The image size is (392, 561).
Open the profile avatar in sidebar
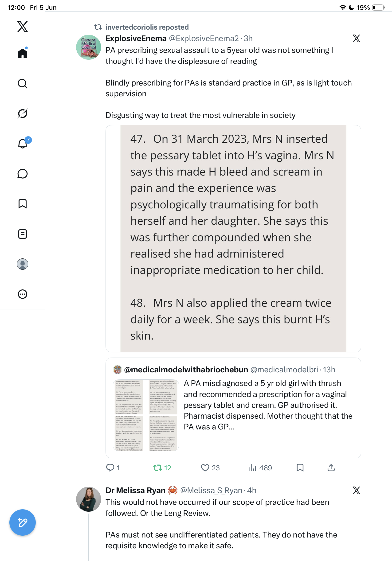click(x=23, y=264)
